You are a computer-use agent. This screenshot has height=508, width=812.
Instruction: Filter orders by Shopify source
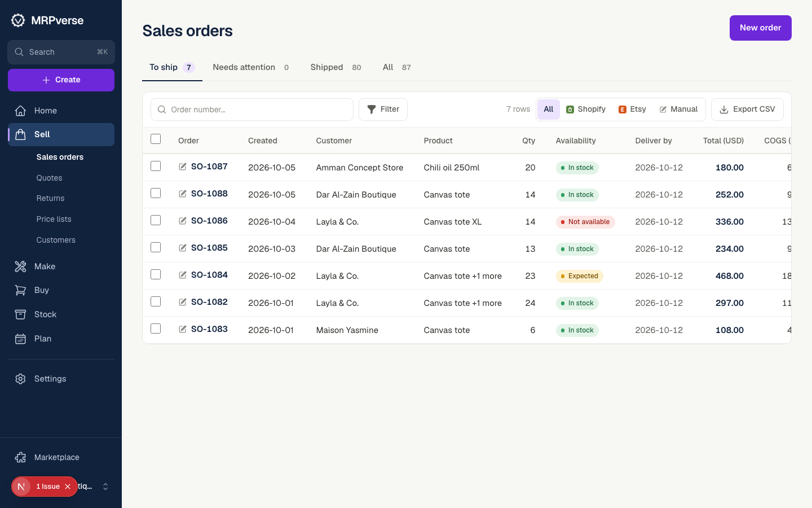point(586,110)
